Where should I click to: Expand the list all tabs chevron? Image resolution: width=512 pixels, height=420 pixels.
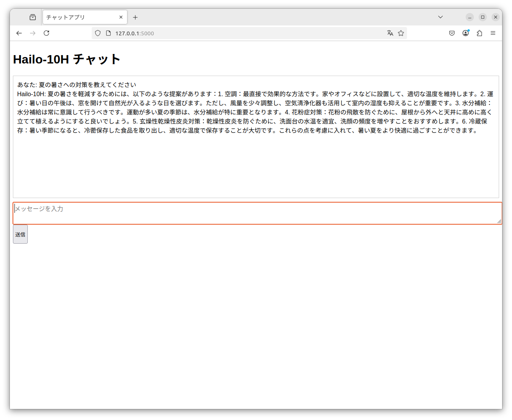(440, 17)
